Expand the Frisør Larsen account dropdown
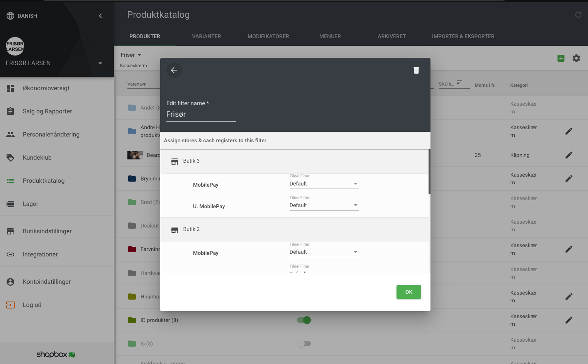588x364 pixels. click(x=100, y=63)
